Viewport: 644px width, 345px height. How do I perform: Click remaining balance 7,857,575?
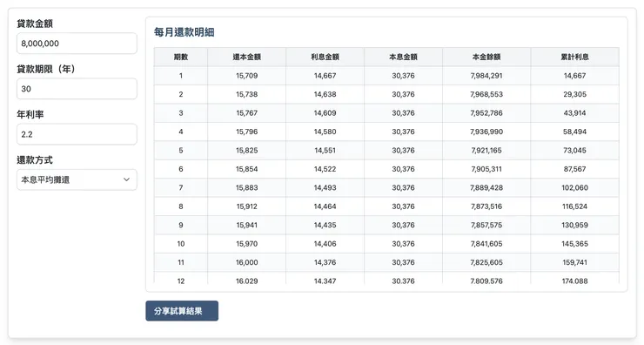point(486,225)
